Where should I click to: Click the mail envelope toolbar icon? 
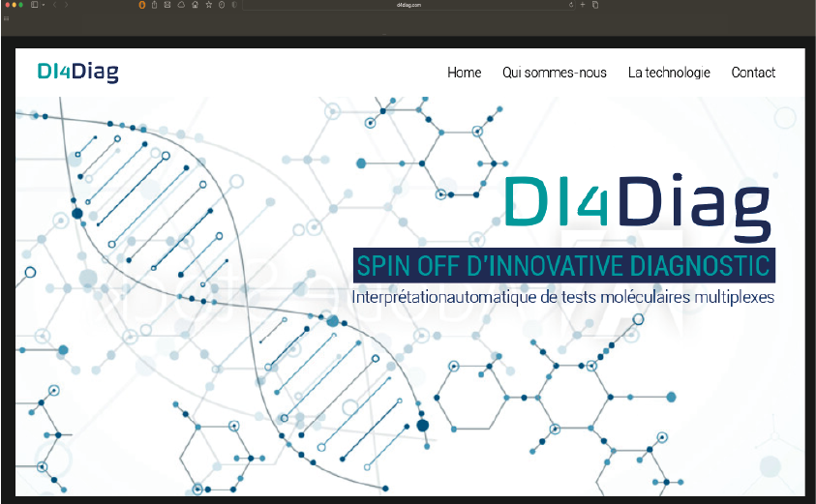tap(167, 5)
